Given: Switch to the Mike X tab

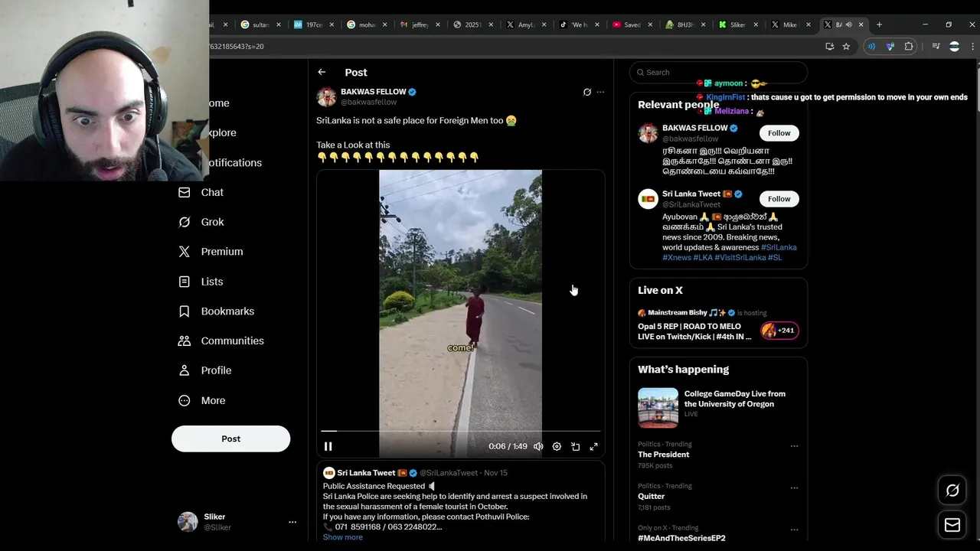Looking at the screenshot, I should (x=789, y=24).
